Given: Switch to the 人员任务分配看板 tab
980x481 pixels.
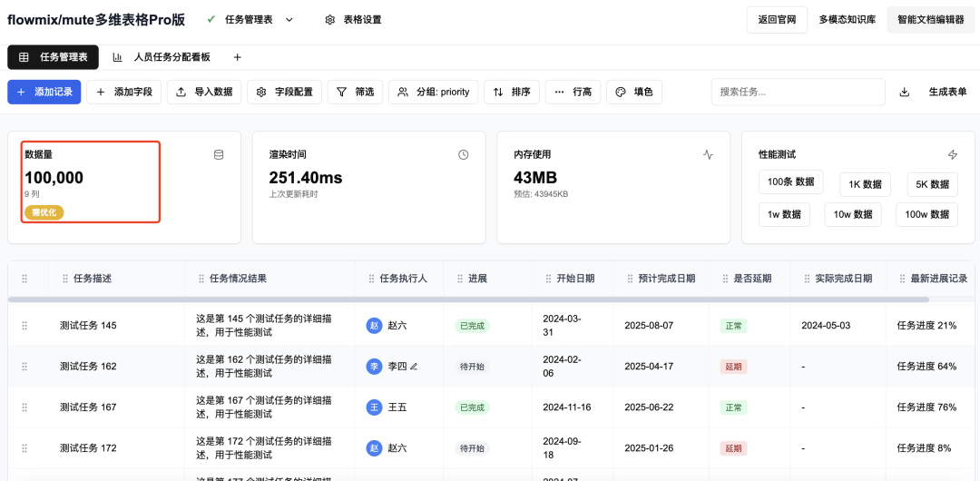Looking at the screenshot, I should [x=162, y=57].
